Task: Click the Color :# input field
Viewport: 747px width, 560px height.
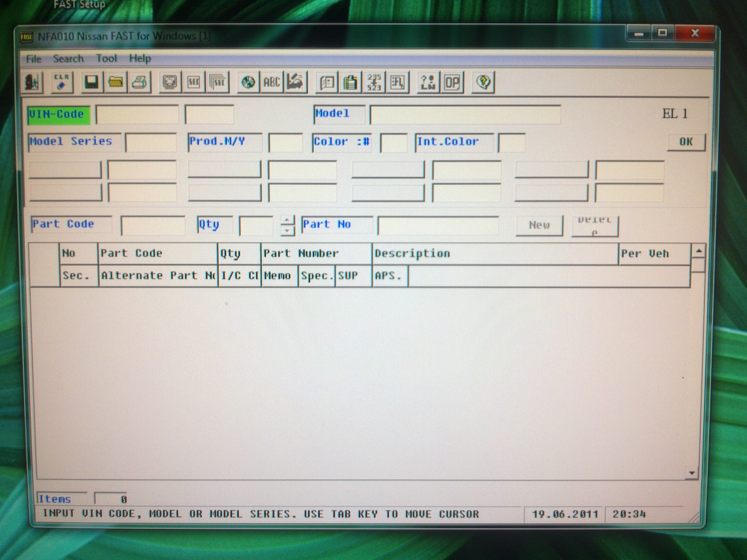Action: click(394, 143)
